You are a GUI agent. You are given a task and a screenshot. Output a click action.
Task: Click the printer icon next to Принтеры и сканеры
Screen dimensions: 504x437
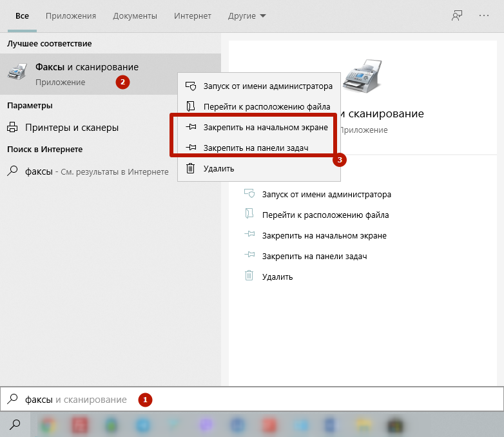[x=13, y=128]
